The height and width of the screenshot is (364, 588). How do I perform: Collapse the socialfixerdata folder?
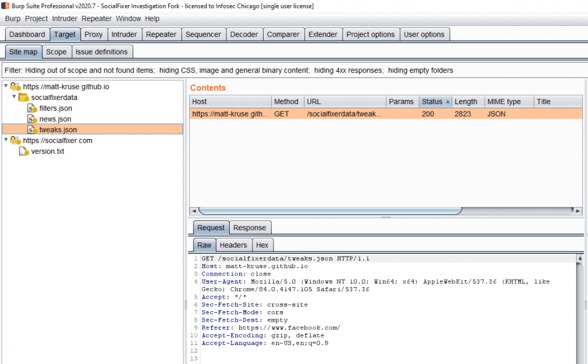tap(13, 96)
